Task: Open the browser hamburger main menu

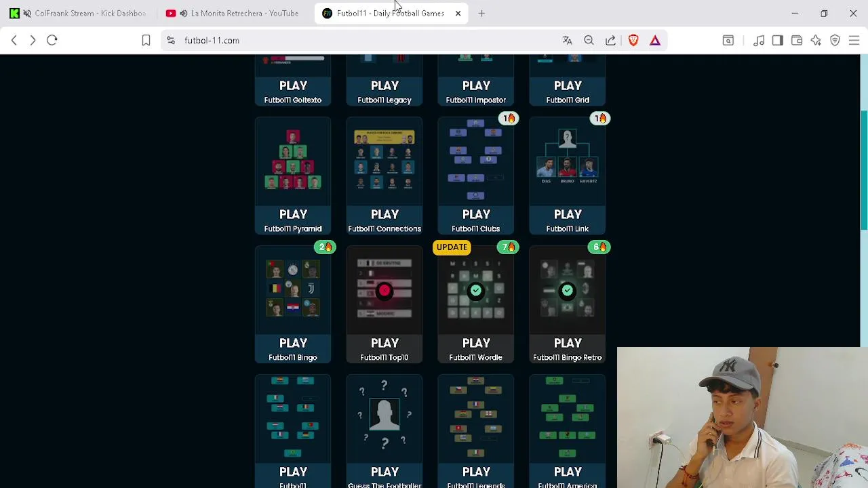Action: [854, 41]
